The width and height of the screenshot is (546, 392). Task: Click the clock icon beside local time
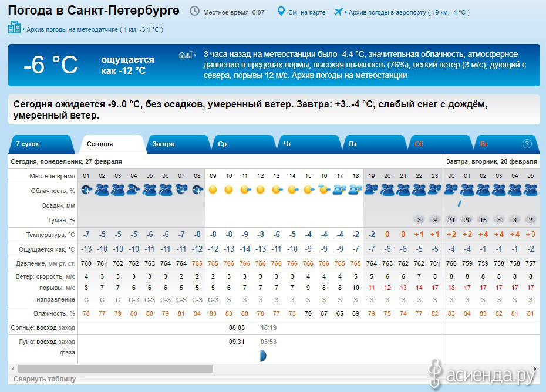pyautogui.click(x=194, y=12)
